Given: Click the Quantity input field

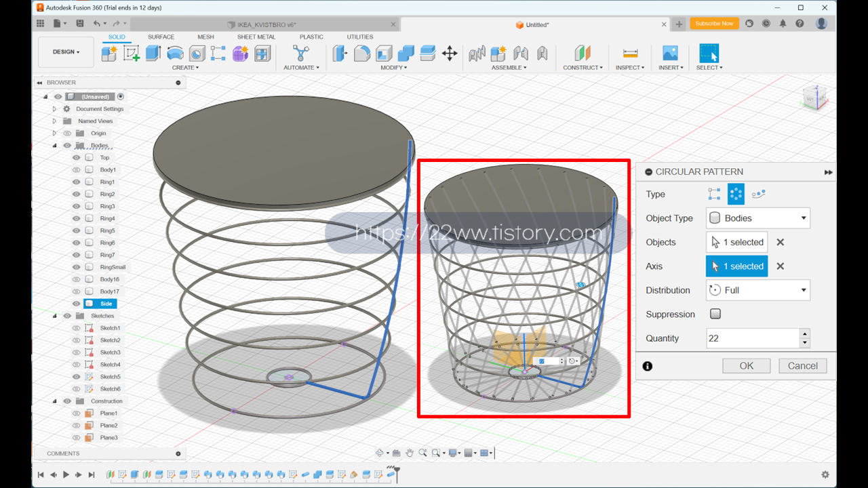Looking at the screenshot, I should pyautogui.click(x=753, y=338).
